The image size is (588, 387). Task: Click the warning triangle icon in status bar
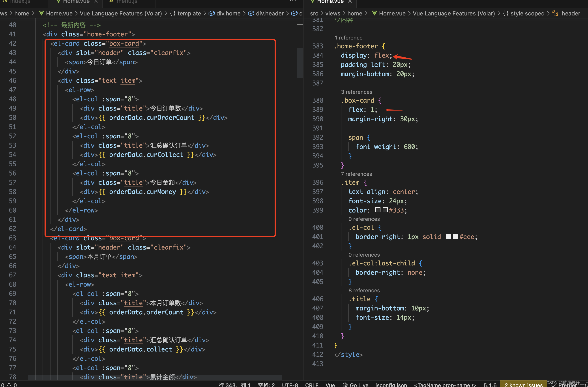9,385
